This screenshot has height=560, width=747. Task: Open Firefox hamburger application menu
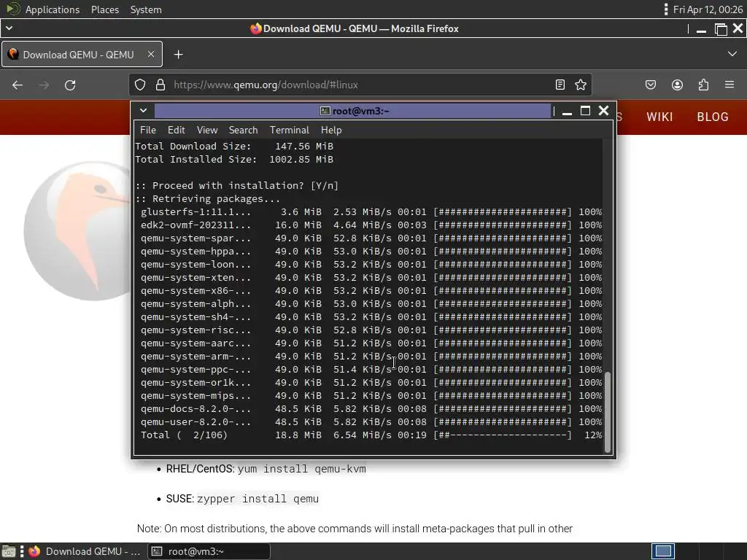[x=729, y=85]
